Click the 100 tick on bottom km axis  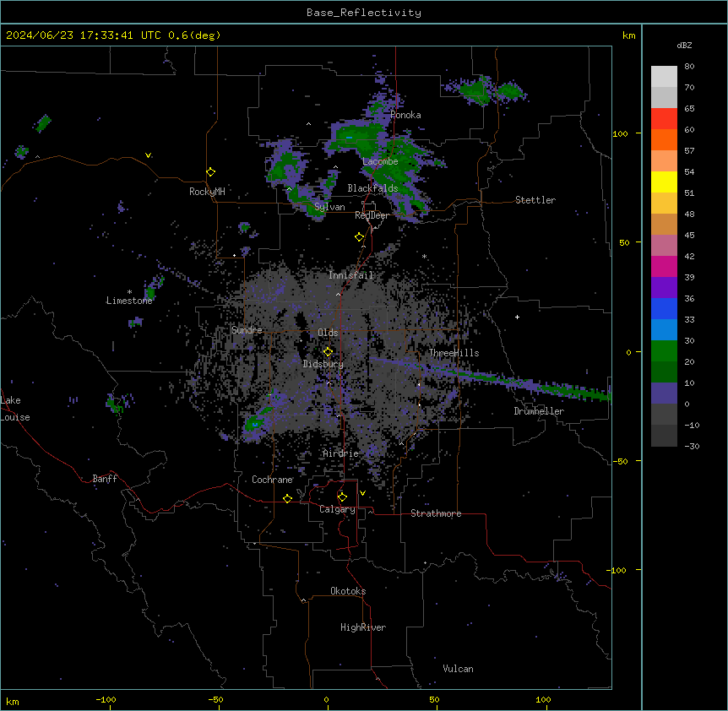click(543, 699)
